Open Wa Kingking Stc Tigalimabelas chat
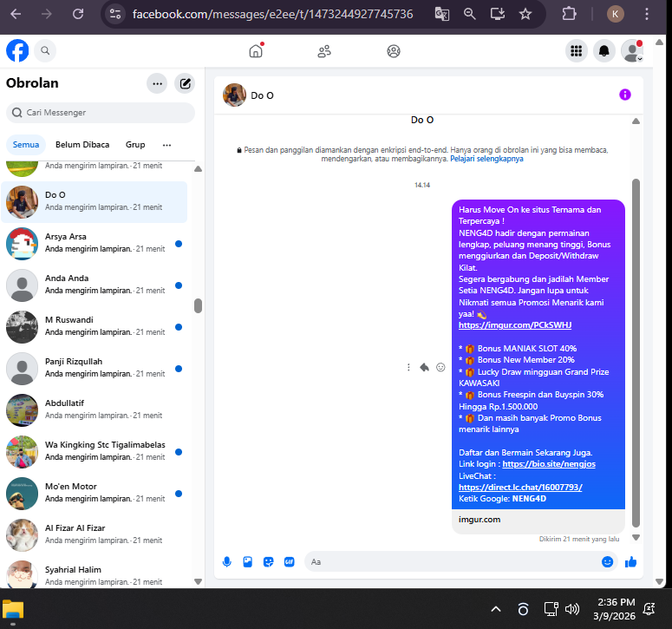Screen dimensions: 672x629 pos(95,451)
